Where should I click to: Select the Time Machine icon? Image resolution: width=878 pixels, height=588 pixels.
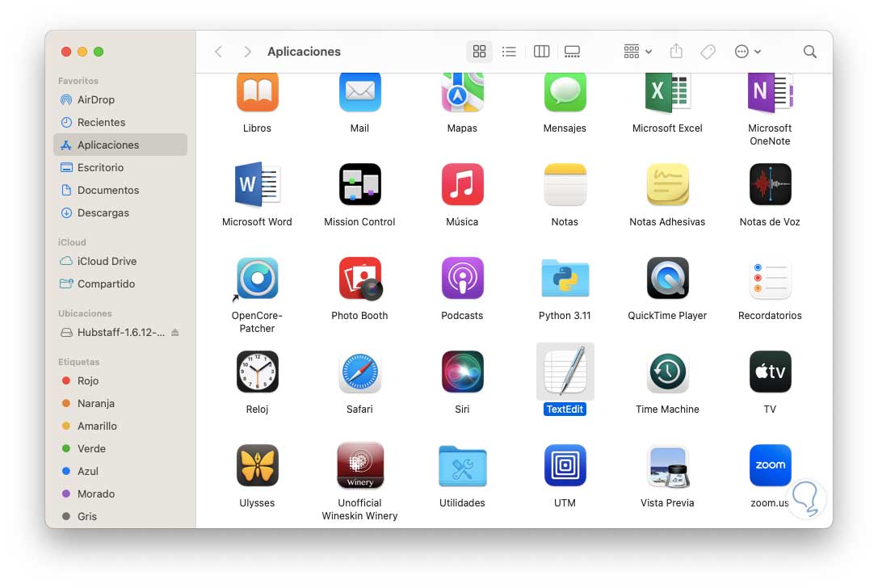coord(667,372)
